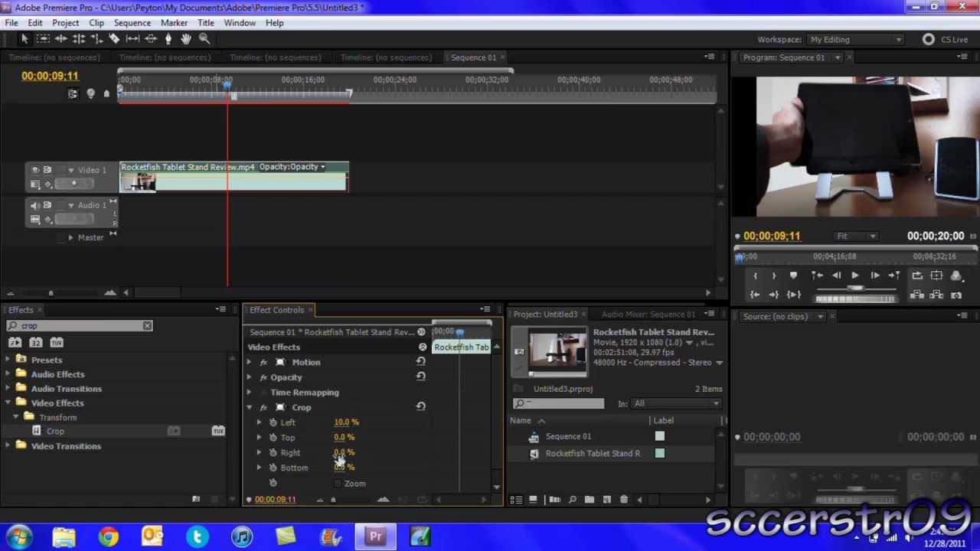
Task: Toggle timeline Snap button
Action: 73,93
